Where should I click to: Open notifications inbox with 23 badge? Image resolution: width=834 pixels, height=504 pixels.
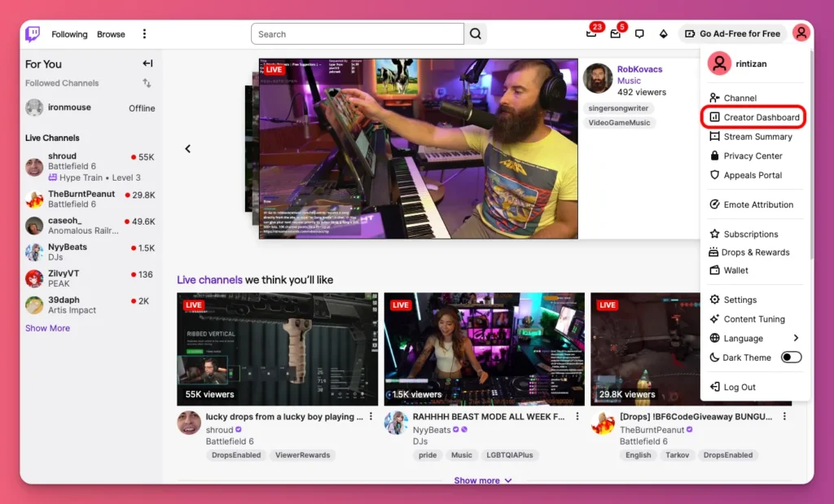(591, 33)
